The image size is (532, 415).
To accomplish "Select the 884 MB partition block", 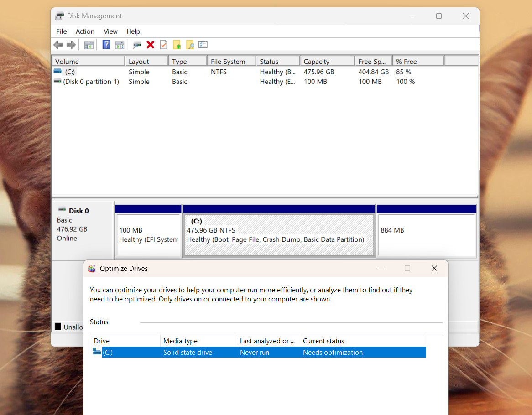I will (x=427, y=234).
